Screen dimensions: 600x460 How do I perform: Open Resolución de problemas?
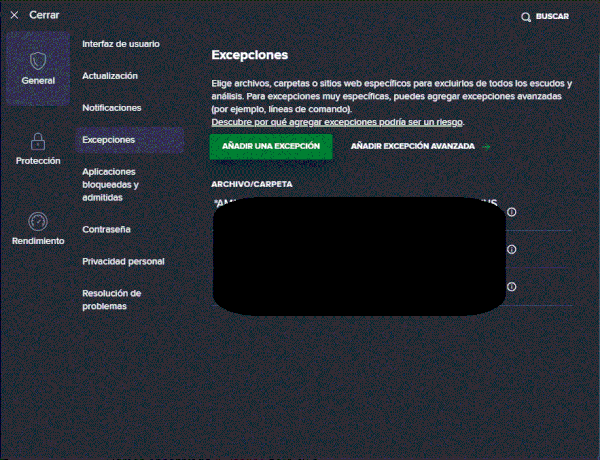[x=112, y=299]
